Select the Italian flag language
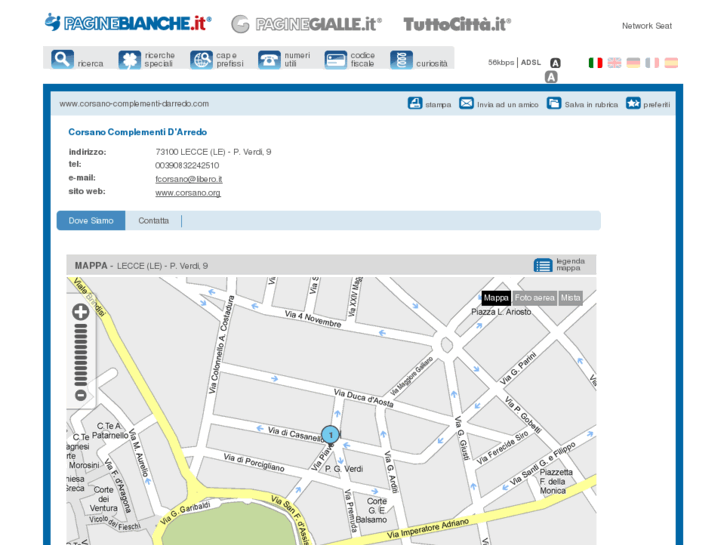The image size is (727, 545). (595, 63)
